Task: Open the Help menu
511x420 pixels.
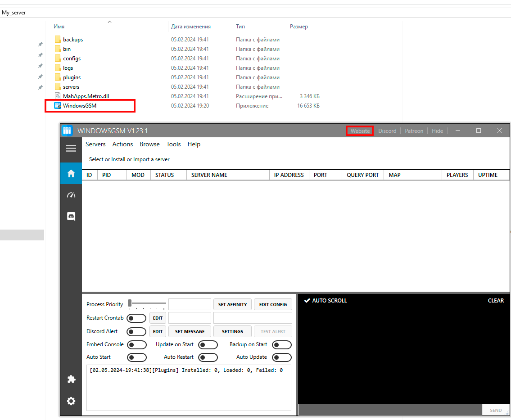Action: point(194,144)
